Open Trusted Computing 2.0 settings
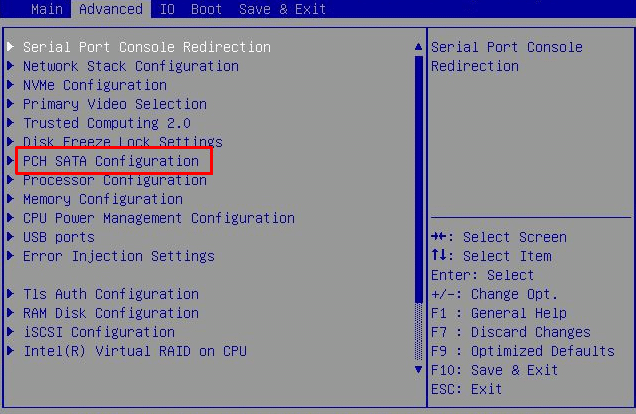The width and height of the screenshot is (636, 414). click(x=106, y=123)
